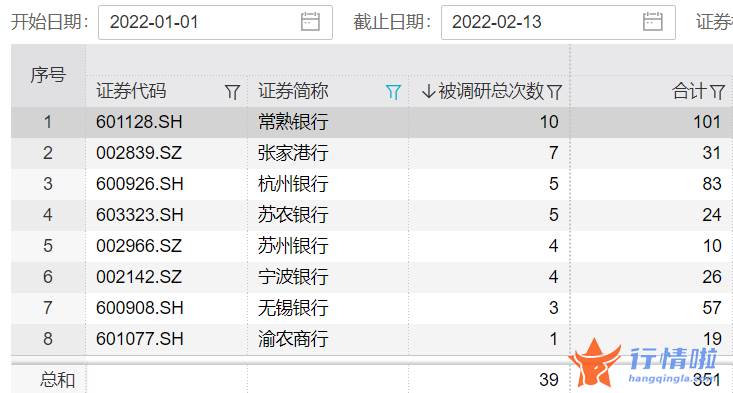Select stock name 渝农商行
This screenshot has height=393, width=733.
293,339
